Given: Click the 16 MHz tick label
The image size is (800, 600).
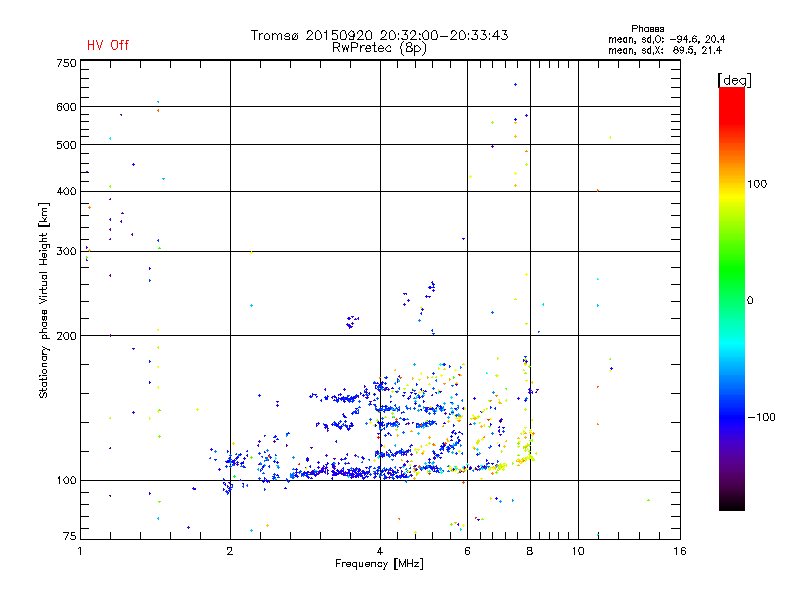Looking at the screenshot, I should [x=680, y=551].
